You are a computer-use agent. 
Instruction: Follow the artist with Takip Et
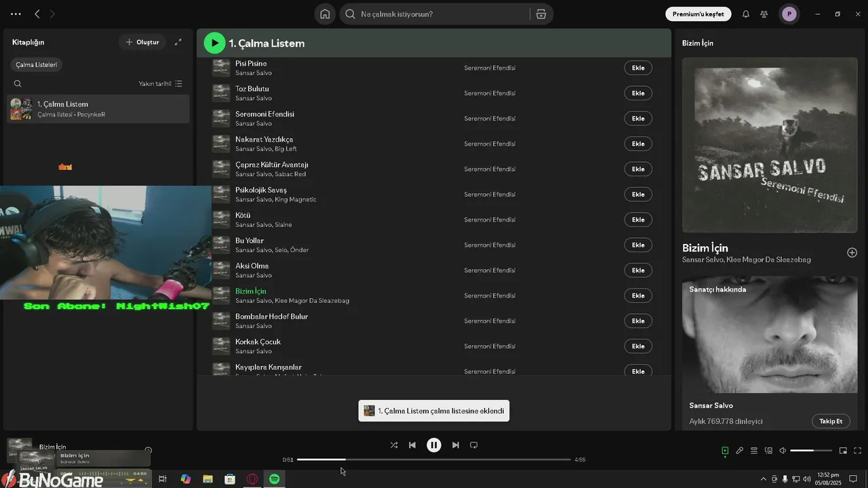831,421
